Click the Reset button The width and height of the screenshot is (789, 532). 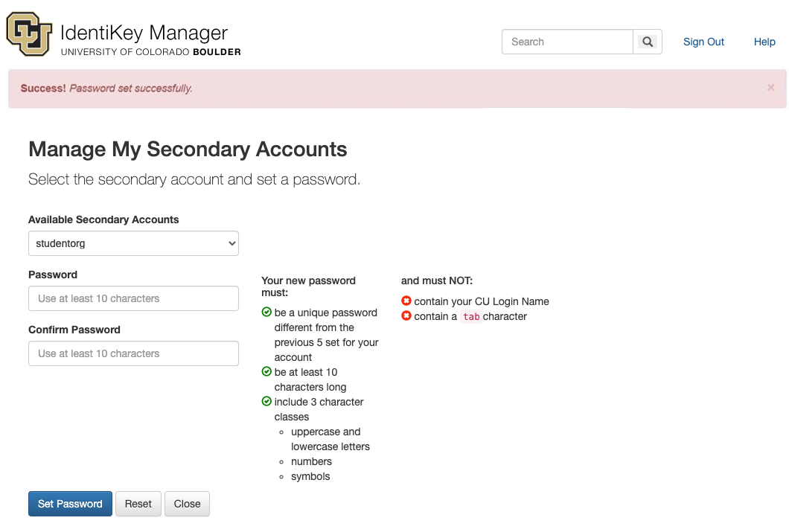coord(138,504)
